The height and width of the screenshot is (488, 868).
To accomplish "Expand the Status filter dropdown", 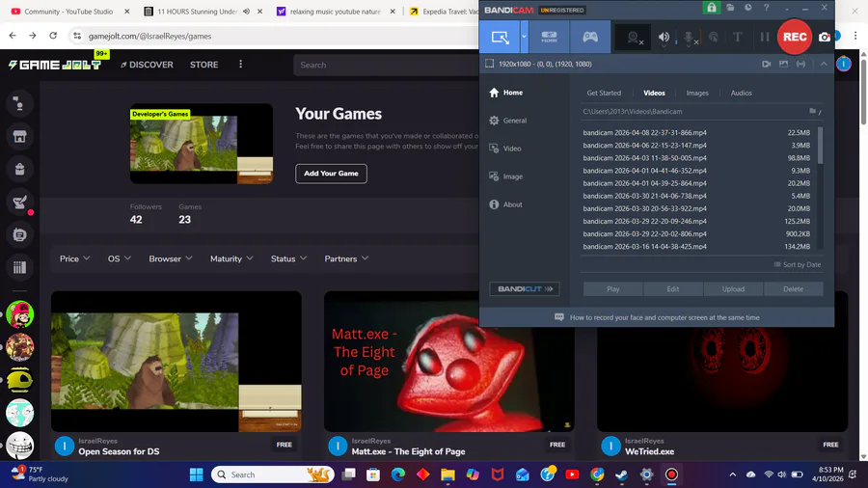I will pyautogui.click(x=288, y=258).
